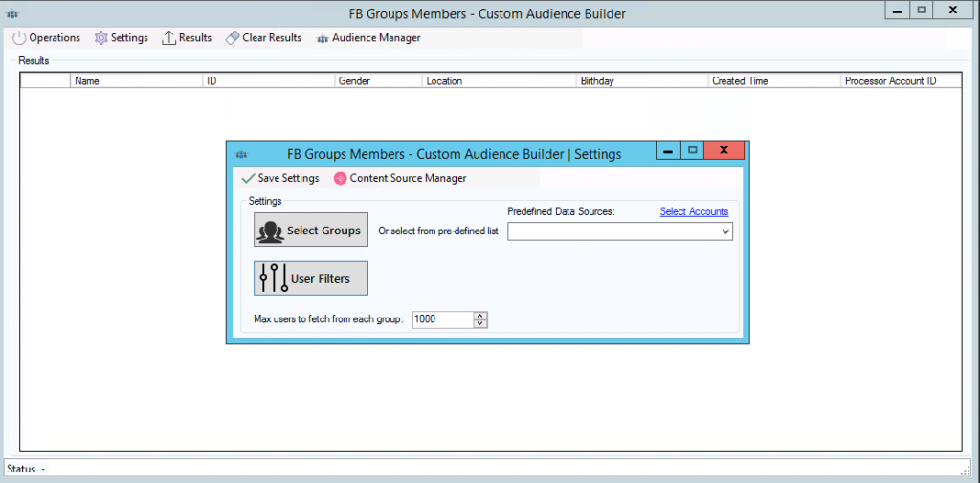Sort results by the Location column header
Screen dimensions: 980x483
point(499,80)
